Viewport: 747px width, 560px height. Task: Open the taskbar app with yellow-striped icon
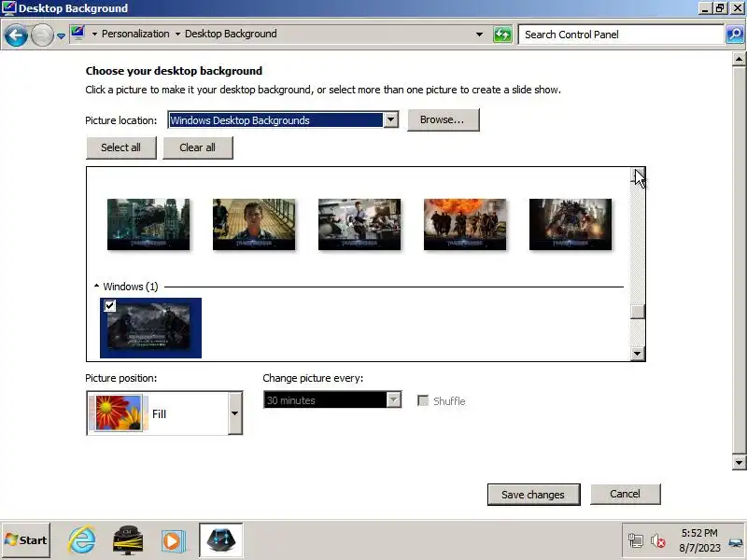(x=127, y=540)
